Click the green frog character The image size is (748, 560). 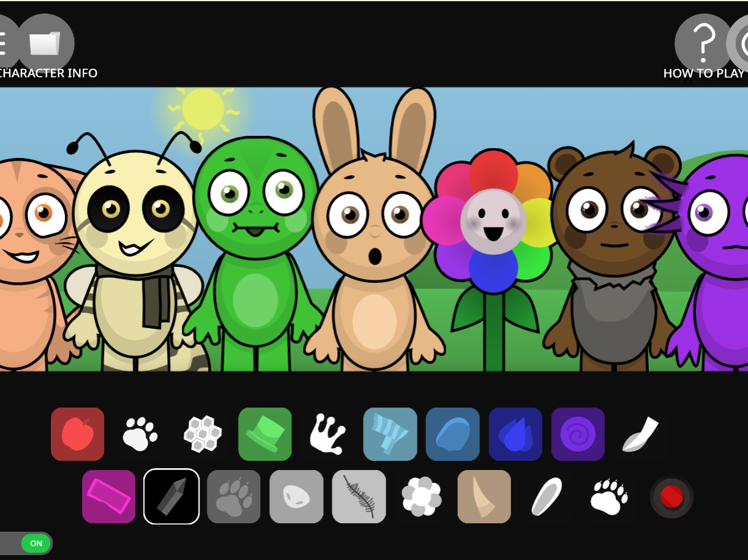[255, 257]
